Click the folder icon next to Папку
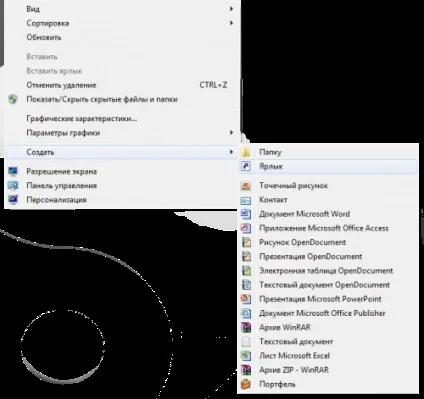 (246, 152)
